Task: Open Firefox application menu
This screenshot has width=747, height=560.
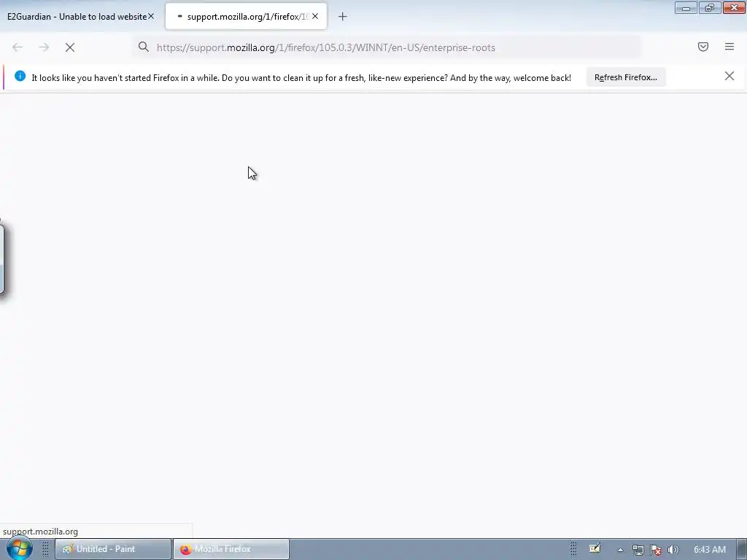Action: pos(729,47)
